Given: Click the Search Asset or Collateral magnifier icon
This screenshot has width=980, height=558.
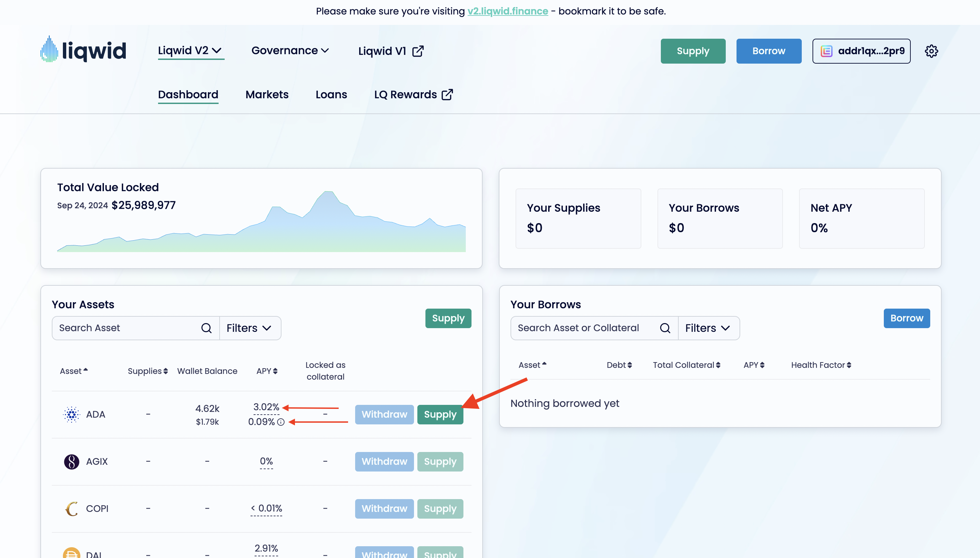Looking at the screenshot, I should pos(665,328).
